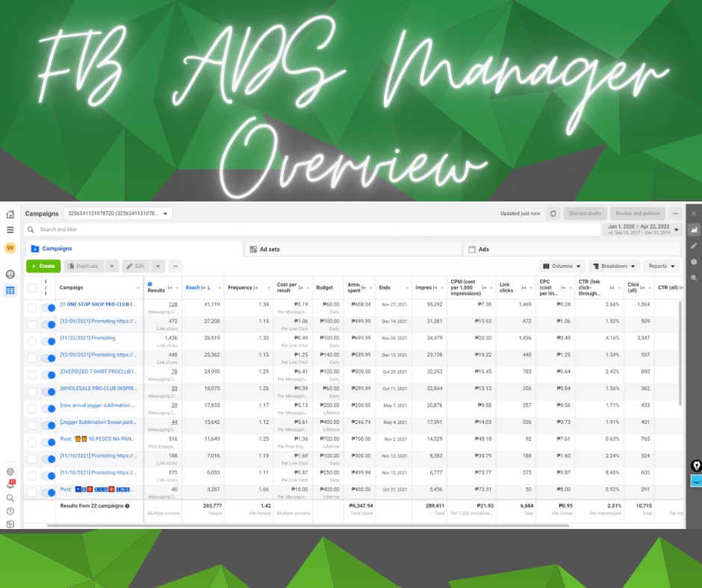Click the Discard drafts button
The width and height of the screenshot is (702, 588).
click(x=585, y=213)
